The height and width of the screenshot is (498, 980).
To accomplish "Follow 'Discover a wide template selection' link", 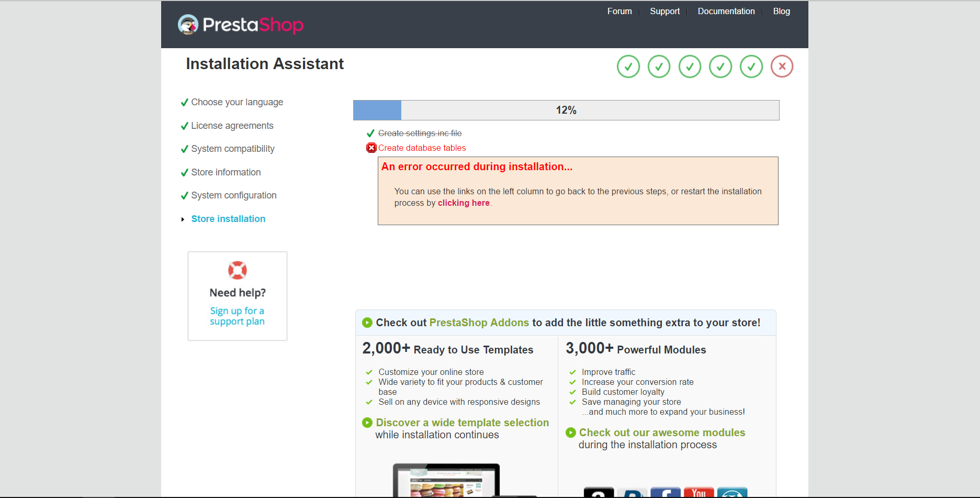I will coord(463,423).
